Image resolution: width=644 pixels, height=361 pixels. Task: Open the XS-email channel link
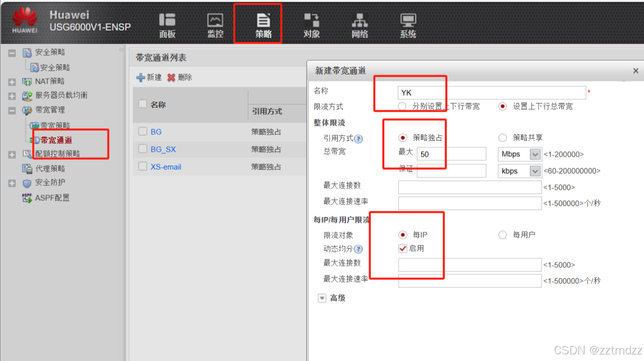[x=166, y=167]
